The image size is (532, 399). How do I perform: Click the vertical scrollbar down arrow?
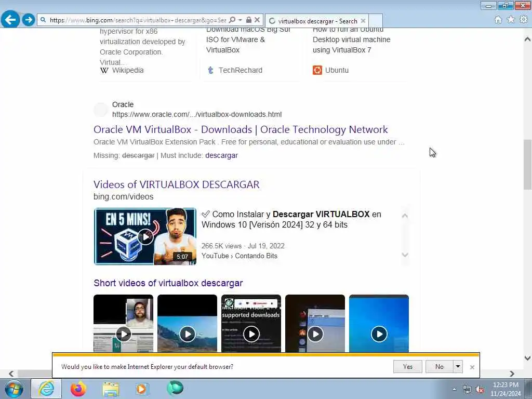(x=527, y=358)
